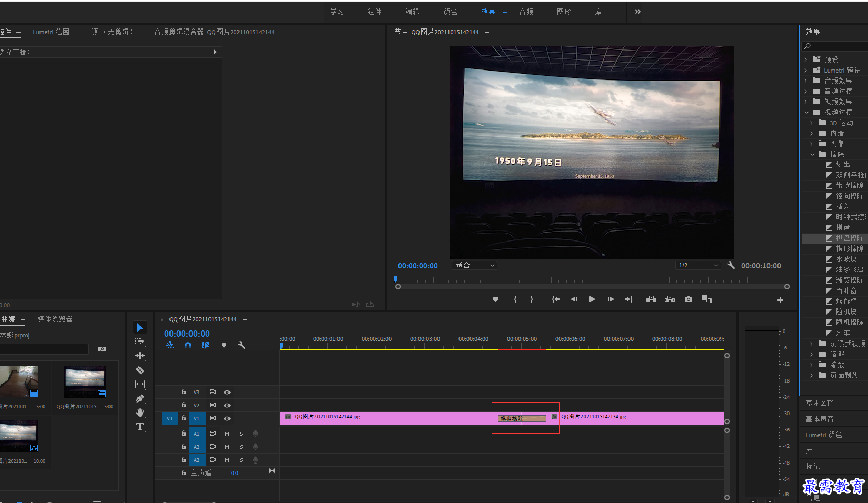
Task: Open timeline display settings wrench
Action: coord(242,345)
